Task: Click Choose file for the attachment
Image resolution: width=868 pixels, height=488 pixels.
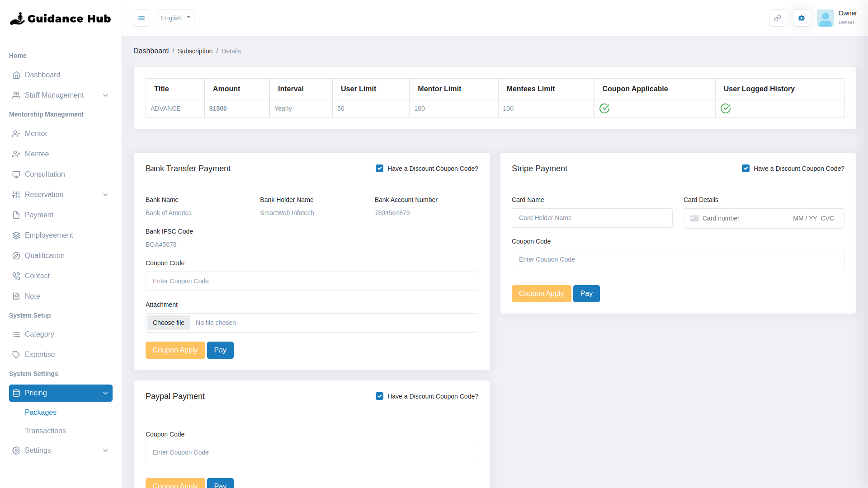Action: [x=169, y=323]
